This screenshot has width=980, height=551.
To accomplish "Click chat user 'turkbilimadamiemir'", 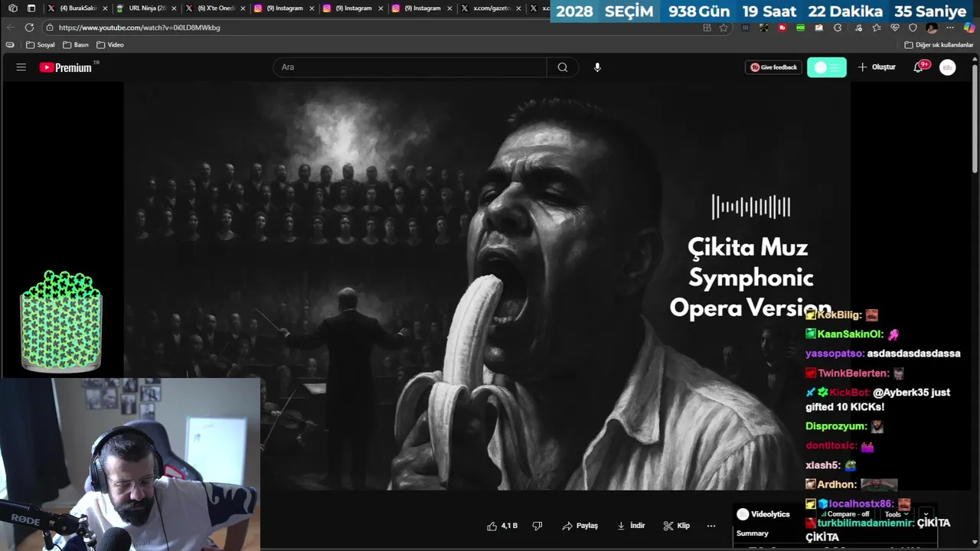I will (864, 523).
